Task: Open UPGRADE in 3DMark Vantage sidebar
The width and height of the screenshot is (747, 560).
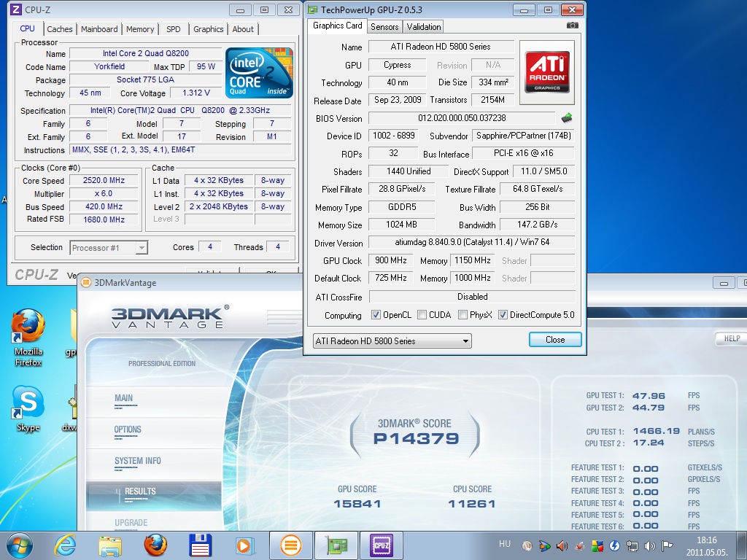Action: 131,522
